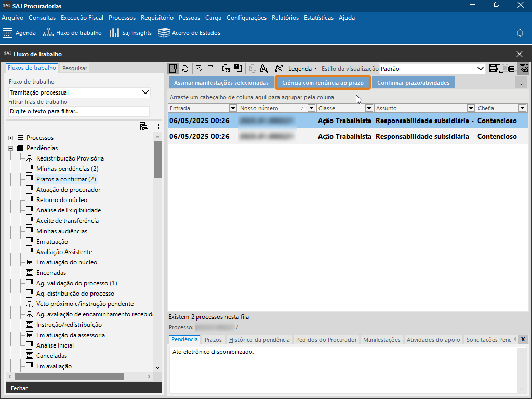Click Confirmar prazo/atividades button
Viewport: 532px width, 399px height.
[413, 83]
